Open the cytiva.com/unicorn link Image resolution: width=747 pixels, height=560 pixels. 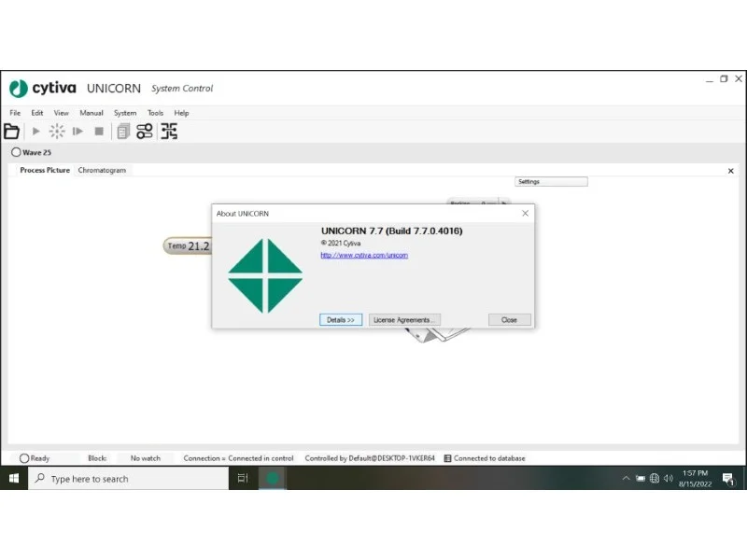364,255
